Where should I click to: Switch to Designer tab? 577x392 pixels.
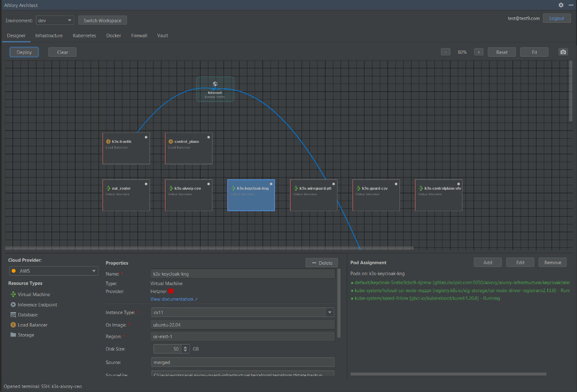click(16, 35)
